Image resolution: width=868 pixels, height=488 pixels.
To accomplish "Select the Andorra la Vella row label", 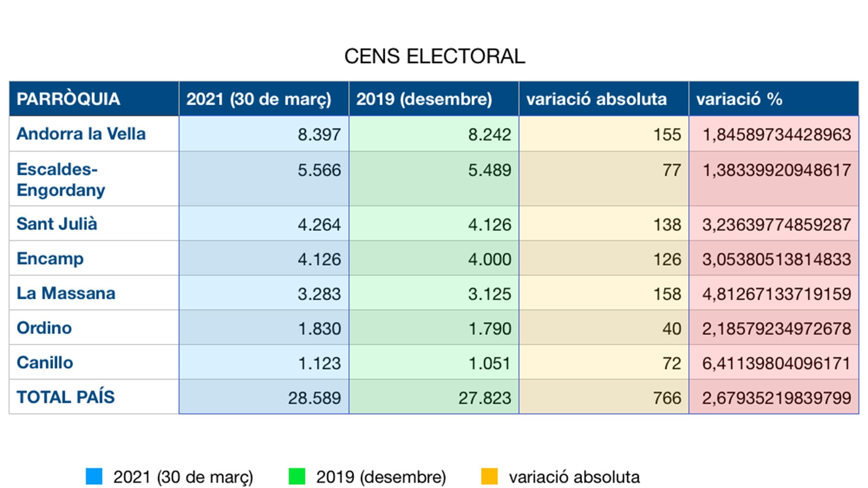I will coord(81,134).
